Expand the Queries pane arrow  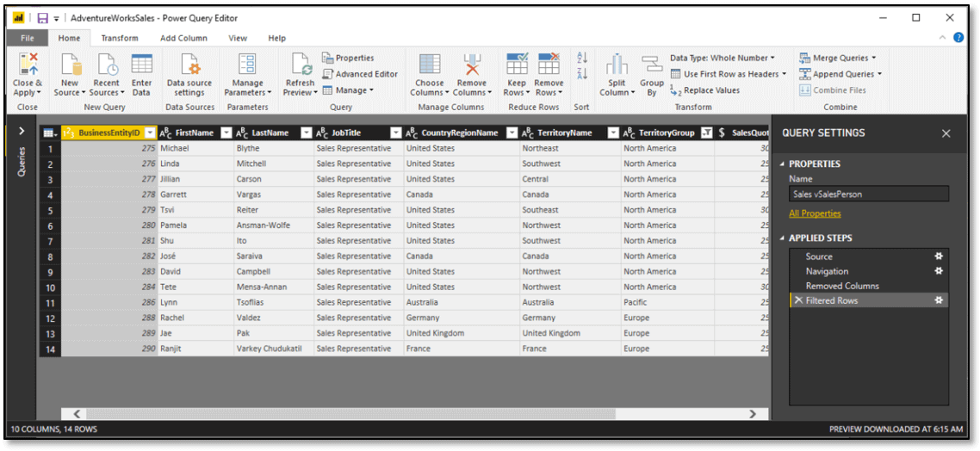click(x=22, y=131)
